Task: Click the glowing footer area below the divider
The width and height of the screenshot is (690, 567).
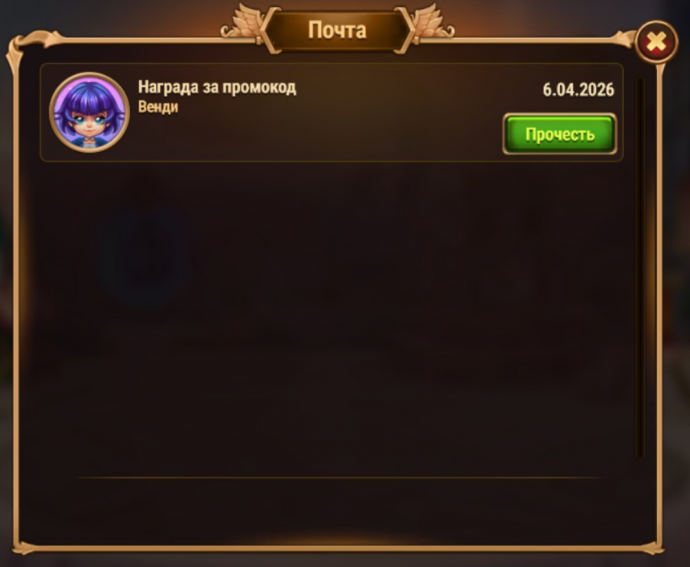Action: (339, 513)
